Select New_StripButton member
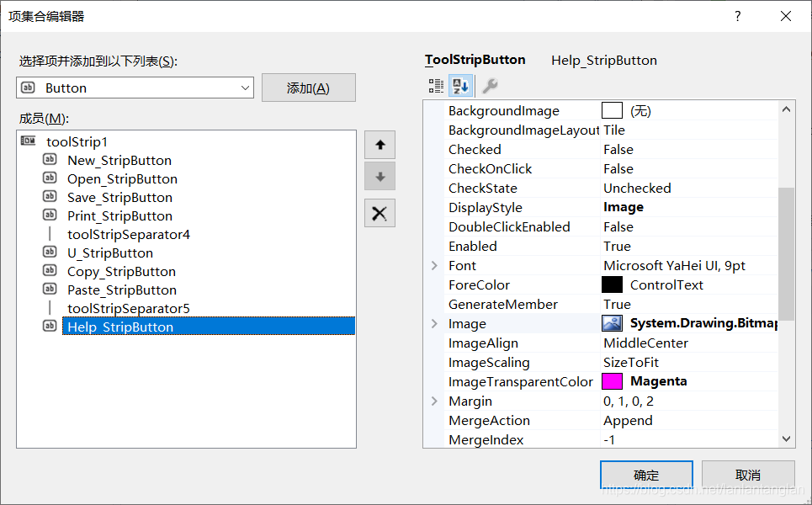Screen dimensions: 812x505 click(119, 160)
